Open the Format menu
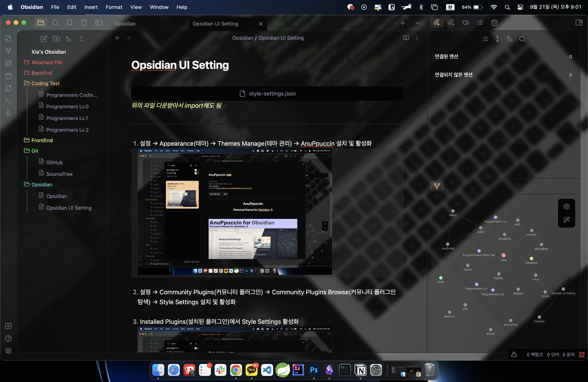 (x=114, y=7)
